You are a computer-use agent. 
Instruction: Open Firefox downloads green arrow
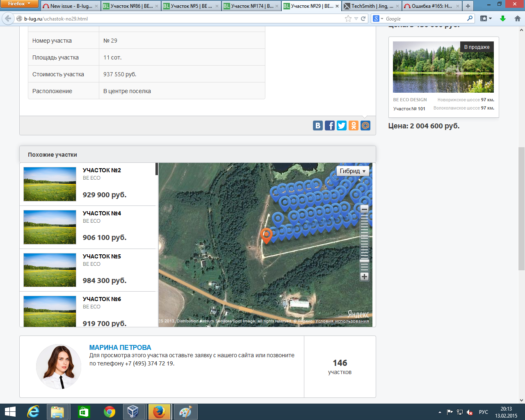pos(503,18)
